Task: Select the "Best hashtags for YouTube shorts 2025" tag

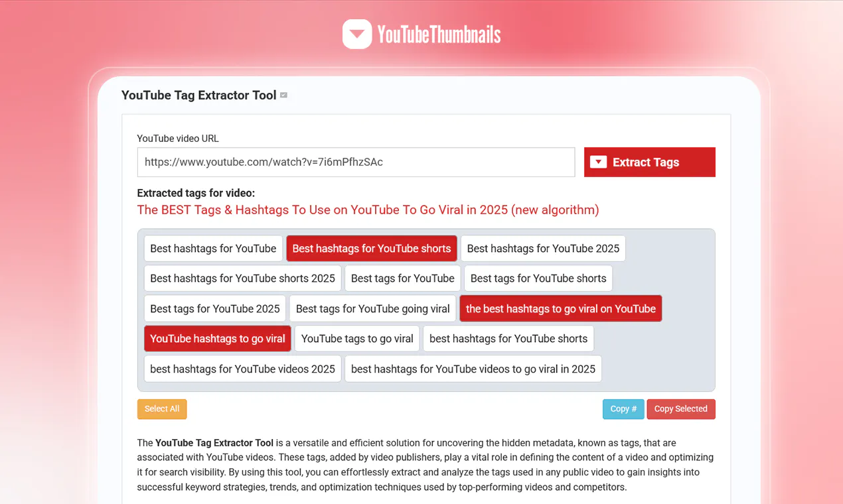Action: point(243,279)
